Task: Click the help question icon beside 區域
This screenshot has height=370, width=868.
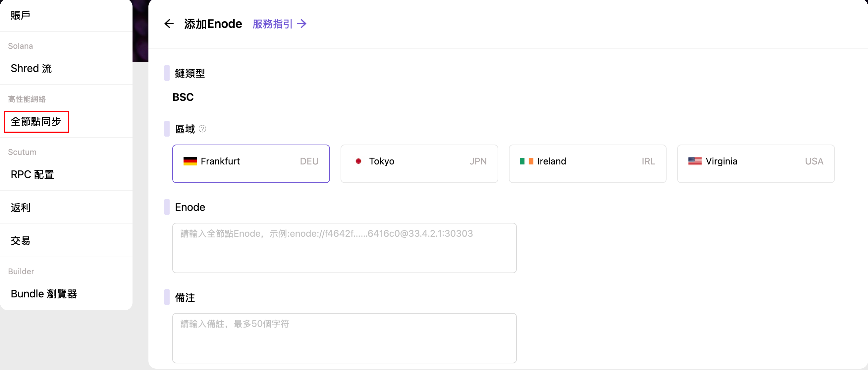Action: (202, 129)
